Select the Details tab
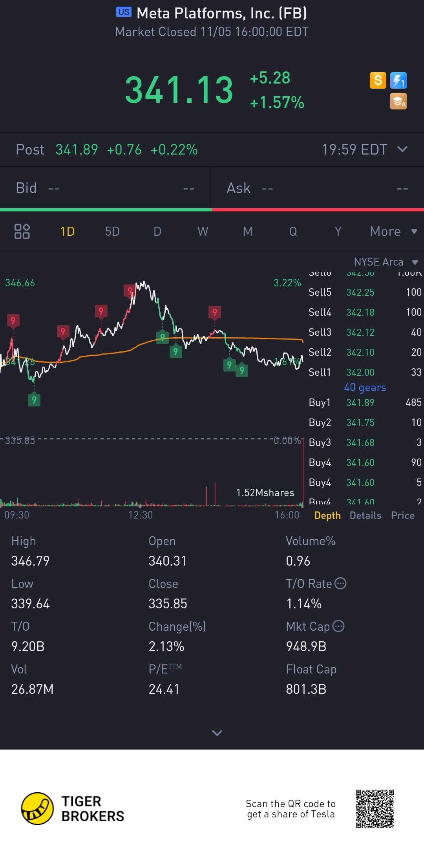The width and height of the screenshot is (424, 868). (x=366, y=515)
